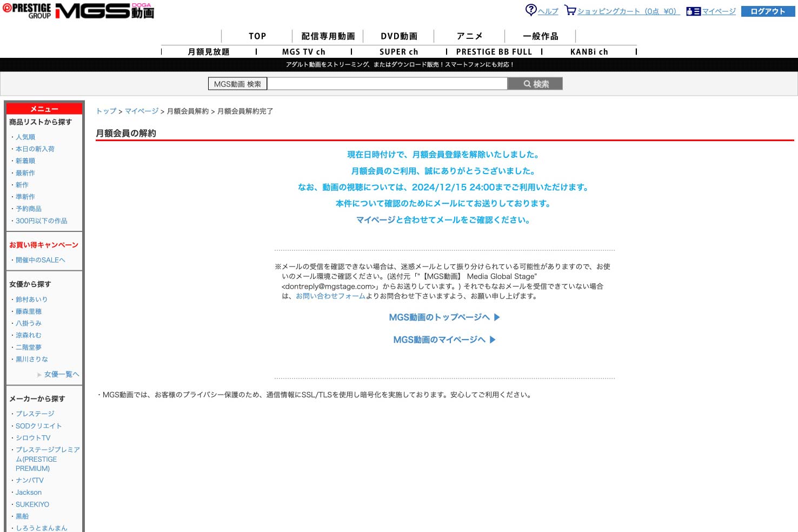This screenshot has width=798, height=532.
Task: Select 予約商品 in sidebar
Action: click(29, 209)
